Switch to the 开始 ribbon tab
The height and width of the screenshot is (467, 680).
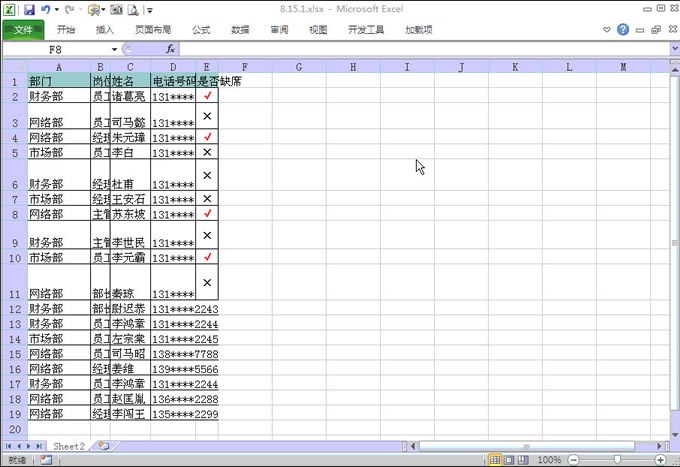(x=66, y=29)
